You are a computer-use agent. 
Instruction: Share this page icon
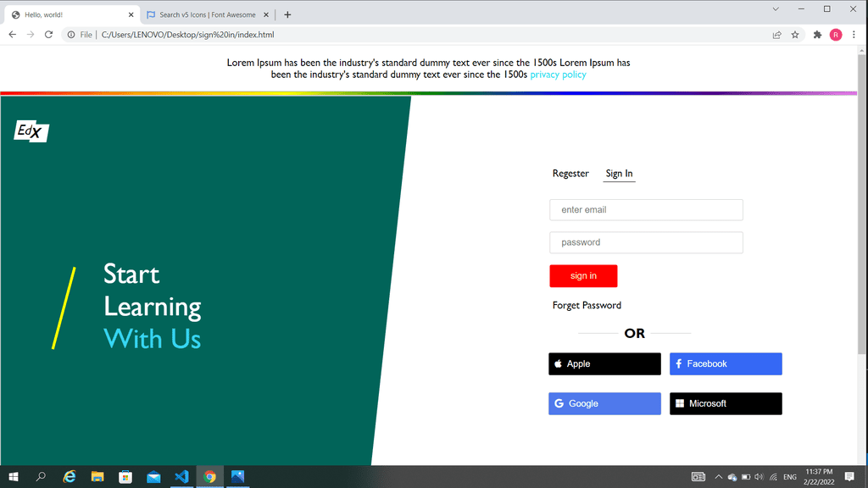coord(777,35)
